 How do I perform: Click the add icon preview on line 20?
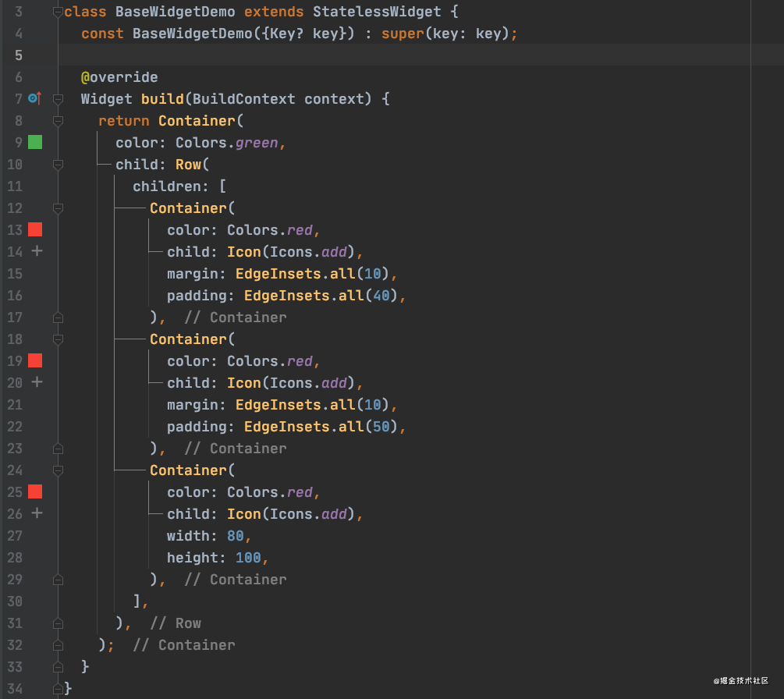tap(37, 382)
